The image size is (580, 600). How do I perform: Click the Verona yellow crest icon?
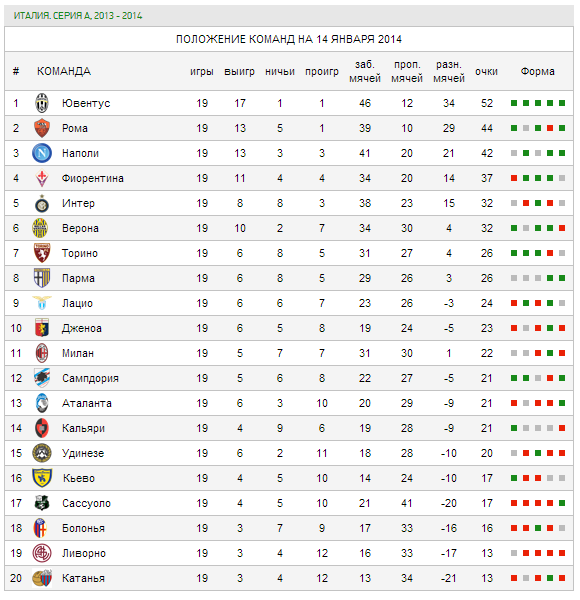[40, 228]
